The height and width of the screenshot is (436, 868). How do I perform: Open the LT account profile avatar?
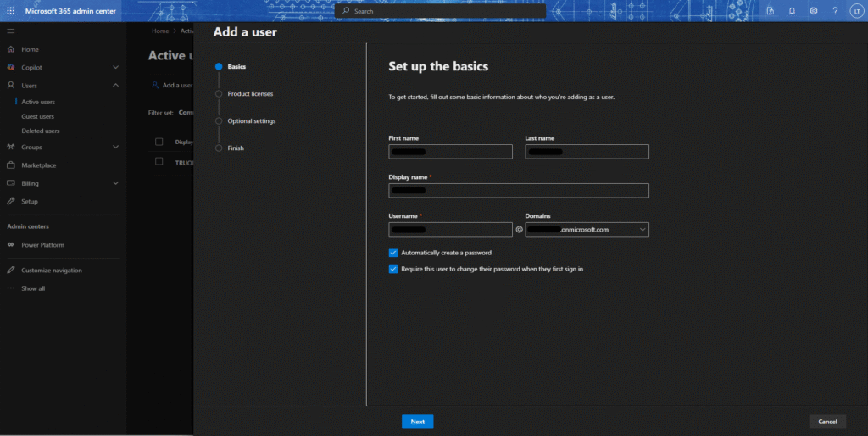click(x=855, y=11)
